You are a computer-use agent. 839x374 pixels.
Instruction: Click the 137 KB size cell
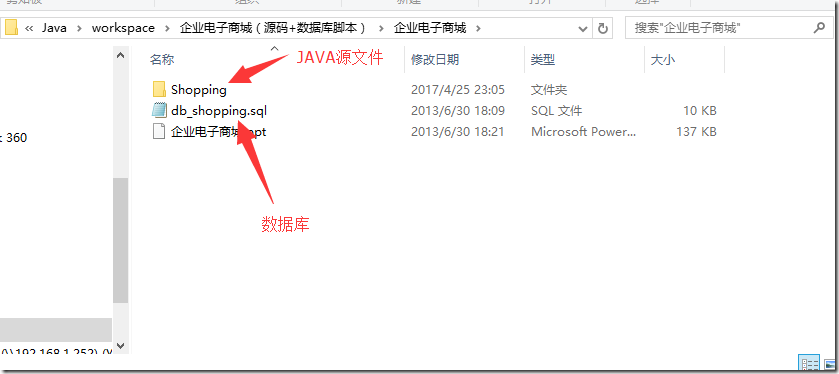pyautogui.click(x=696, y=132)
